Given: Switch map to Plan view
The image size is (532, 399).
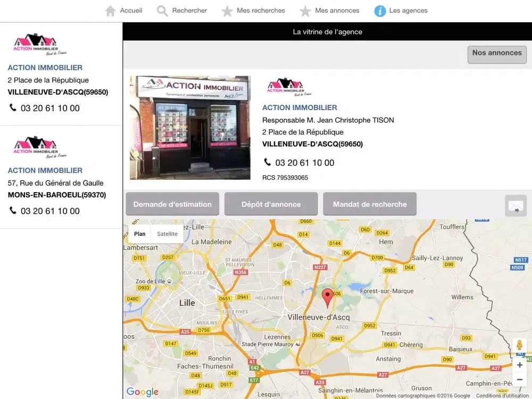Looking at the screenshot, I should coord(139,234).
